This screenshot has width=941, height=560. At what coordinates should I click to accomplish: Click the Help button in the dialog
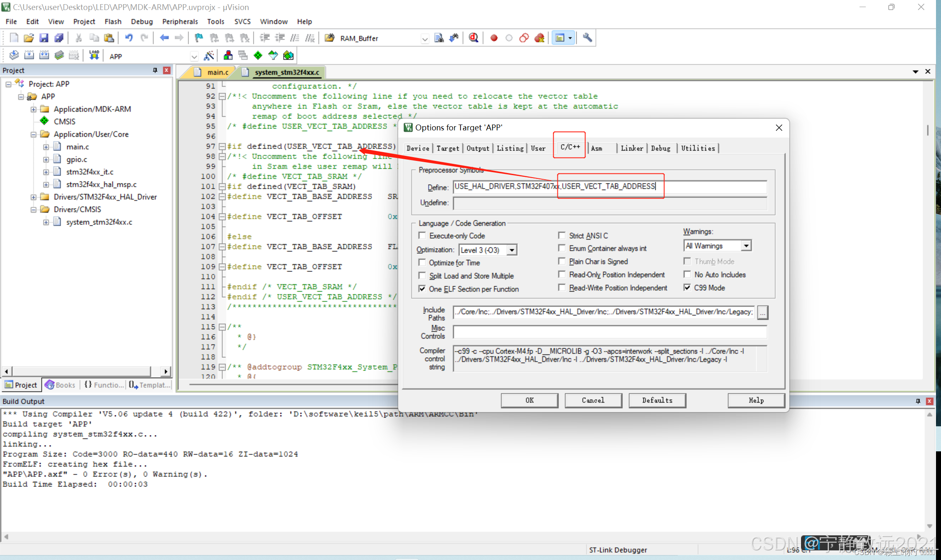click(756, 400)
